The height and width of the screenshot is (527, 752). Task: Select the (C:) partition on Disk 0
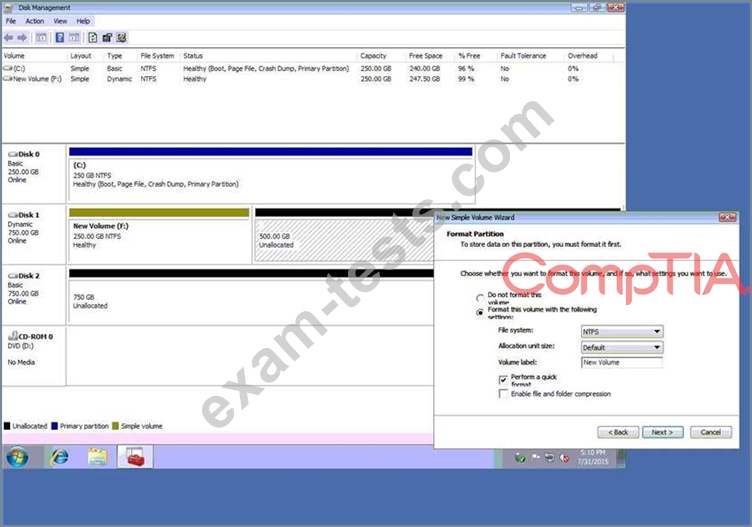(271, 175)
